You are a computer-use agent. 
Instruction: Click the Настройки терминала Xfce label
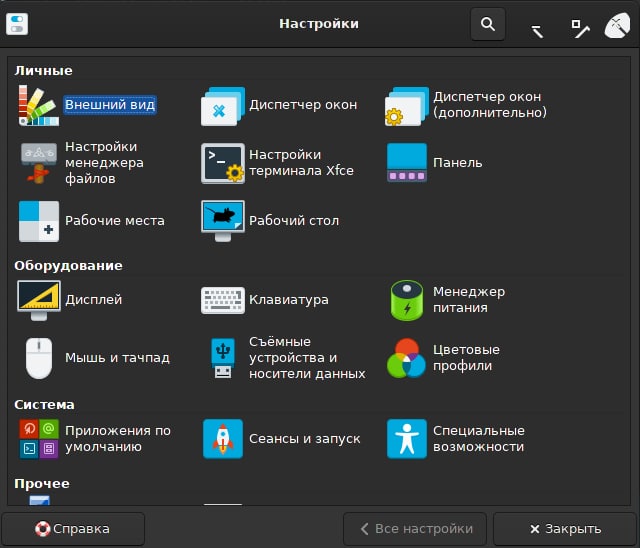point(301,163)
